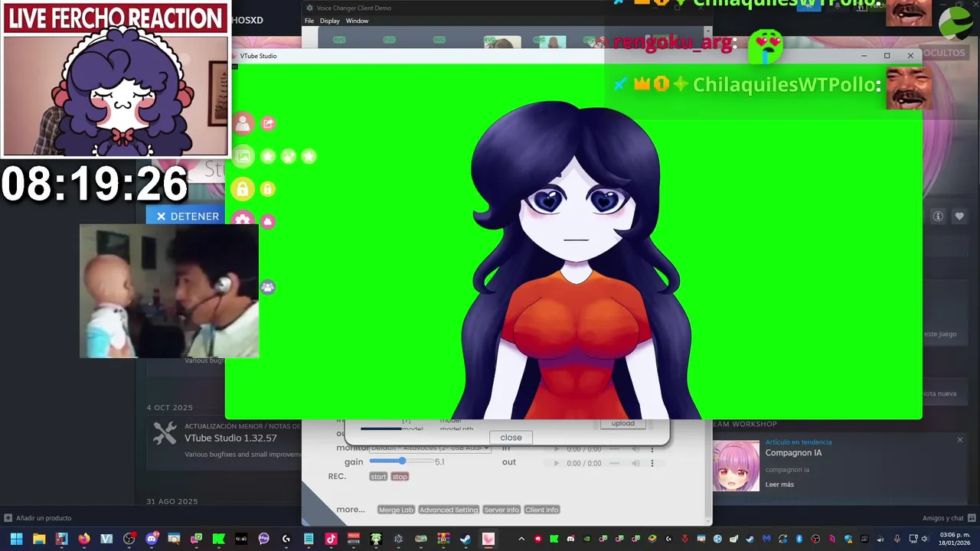The image size is (980, 551).
Task: Open 'Amigos y chat' in Steam
Action: (948, 518)
